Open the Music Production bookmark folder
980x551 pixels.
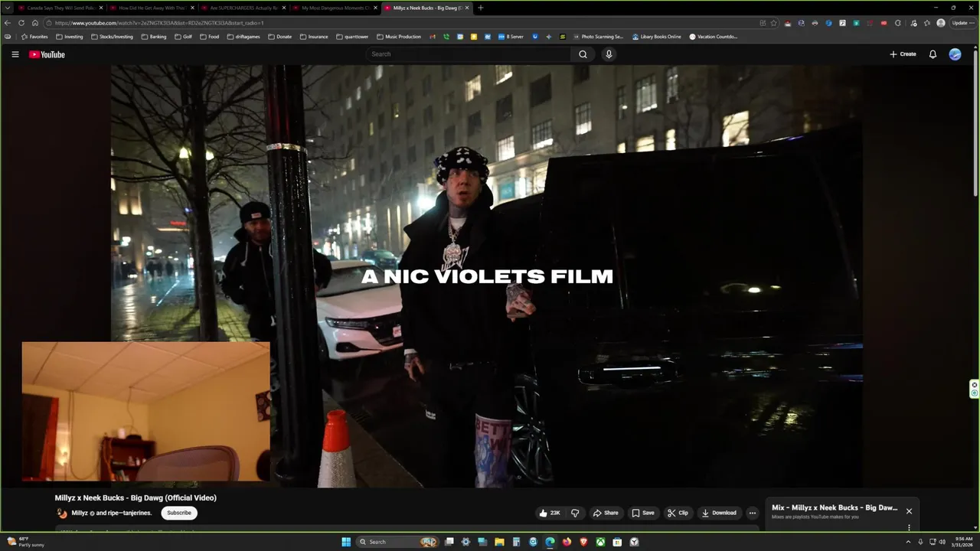pos(400,37)
